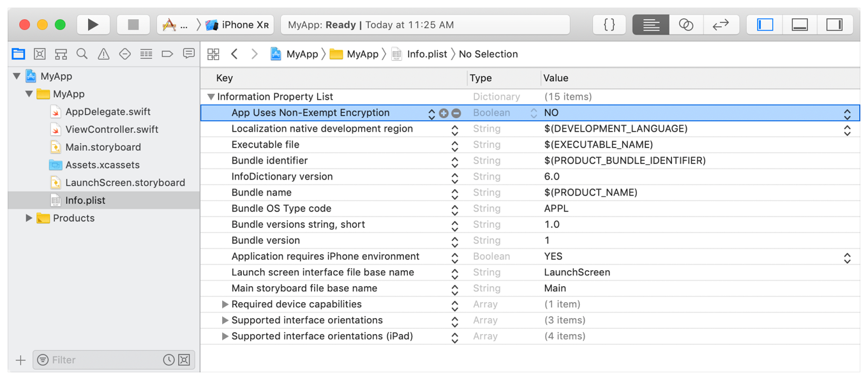Open the Issue navigator warning icon
Image resolution: width=868 pixels, height=380 pixels.
[x=103, y=54]
